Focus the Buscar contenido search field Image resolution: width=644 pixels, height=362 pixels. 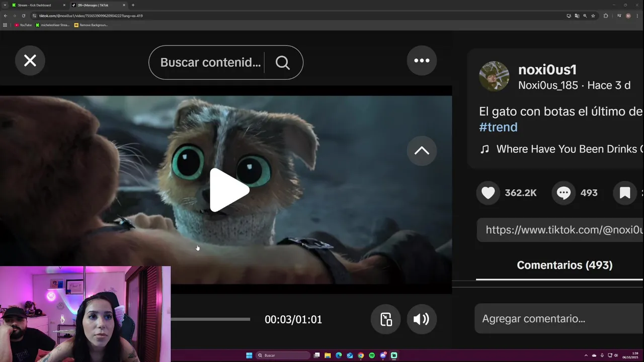tap(210, 62)
